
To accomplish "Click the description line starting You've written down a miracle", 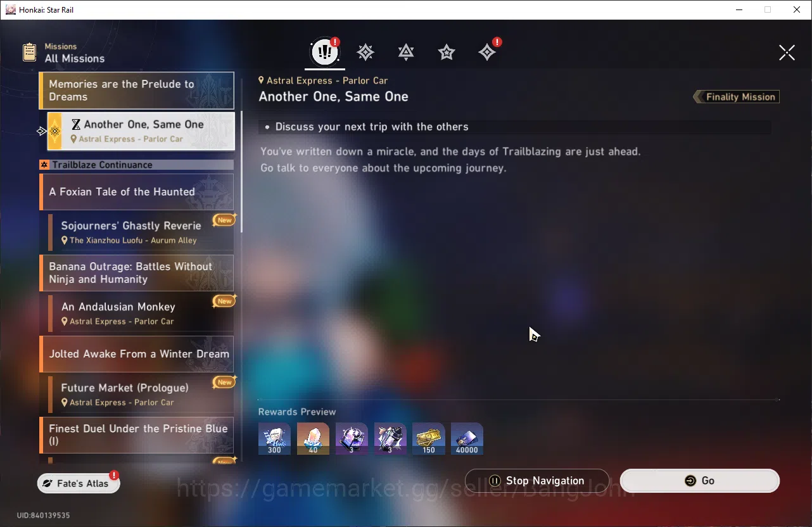I will pyautogui.click(x=450, y=152).
